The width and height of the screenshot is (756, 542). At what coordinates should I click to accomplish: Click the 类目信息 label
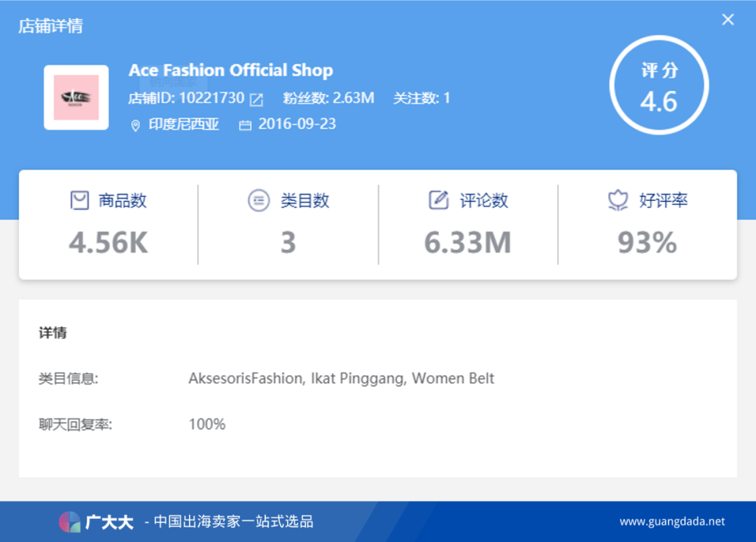[x=69, y=379]
